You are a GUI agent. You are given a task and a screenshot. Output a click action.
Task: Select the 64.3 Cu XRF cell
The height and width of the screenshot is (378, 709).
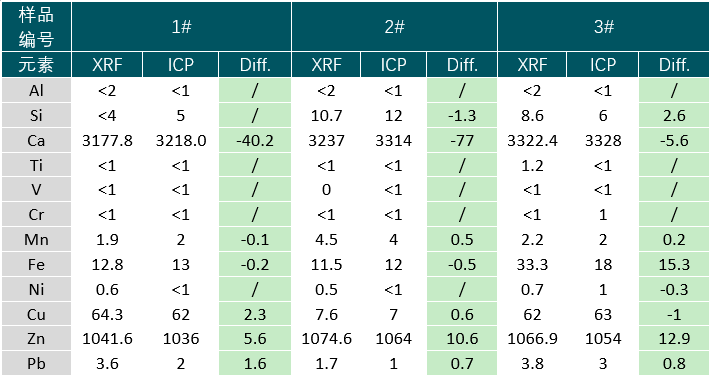[x=107, y=314]
